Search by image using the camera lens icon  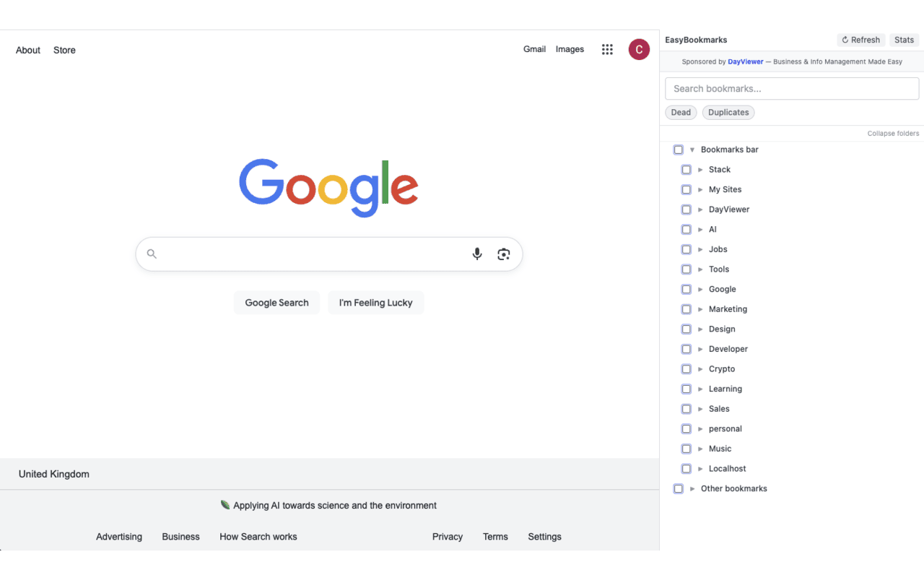tap(504, 254)
